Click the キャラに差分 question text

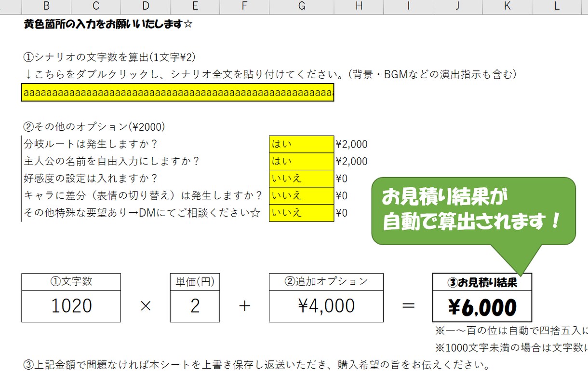[x=143, y=196]
